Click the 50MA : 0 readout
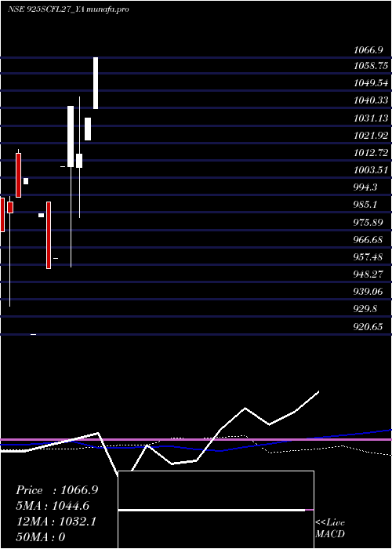This screenshot has height=549, width=392. click(41, 536)
